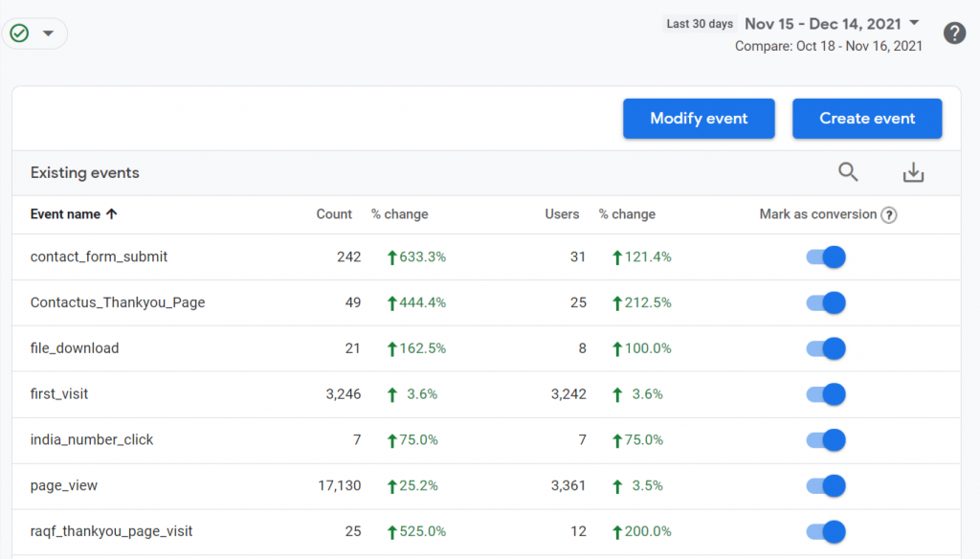
Task: Click the search icon in Existing events
Action: pos(848,172)
